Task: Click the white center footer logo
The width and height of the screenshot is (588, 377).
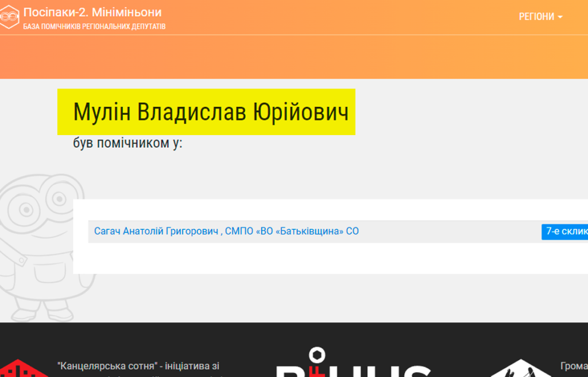Action: pyautogui.click(x=353, y=363)
